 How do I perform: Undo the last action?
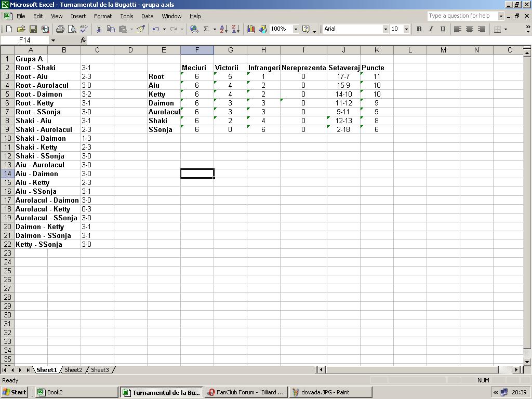[x=156, y=29]
